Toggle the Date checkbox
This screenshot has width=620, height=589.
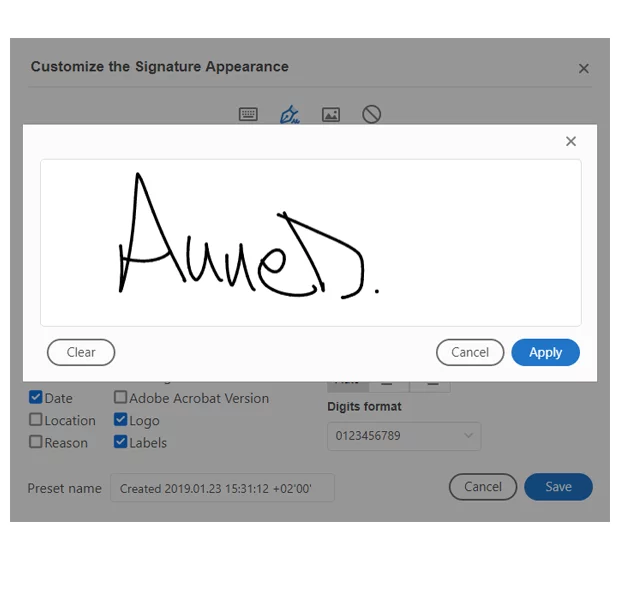click(36, 397)
